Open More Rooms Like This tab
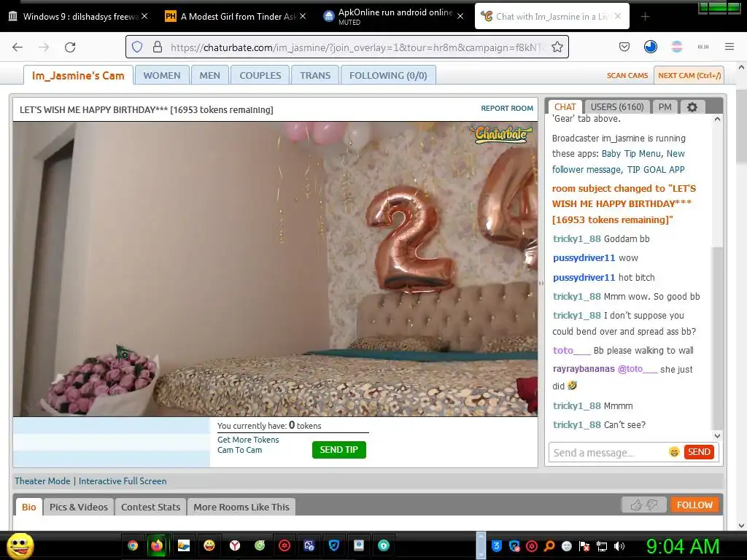Screen dimensions: 747x560 (x=241, y=507)
